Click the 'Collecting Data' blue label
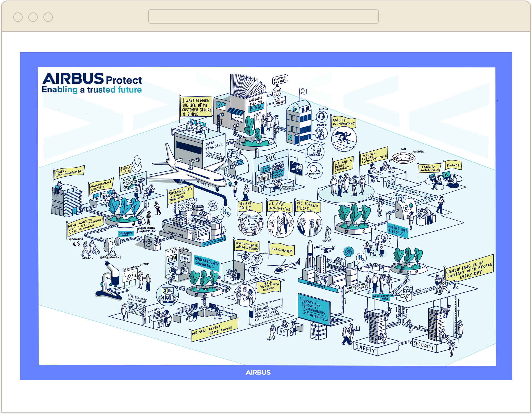This screenshot has width=532, height=414. [126, 234]
